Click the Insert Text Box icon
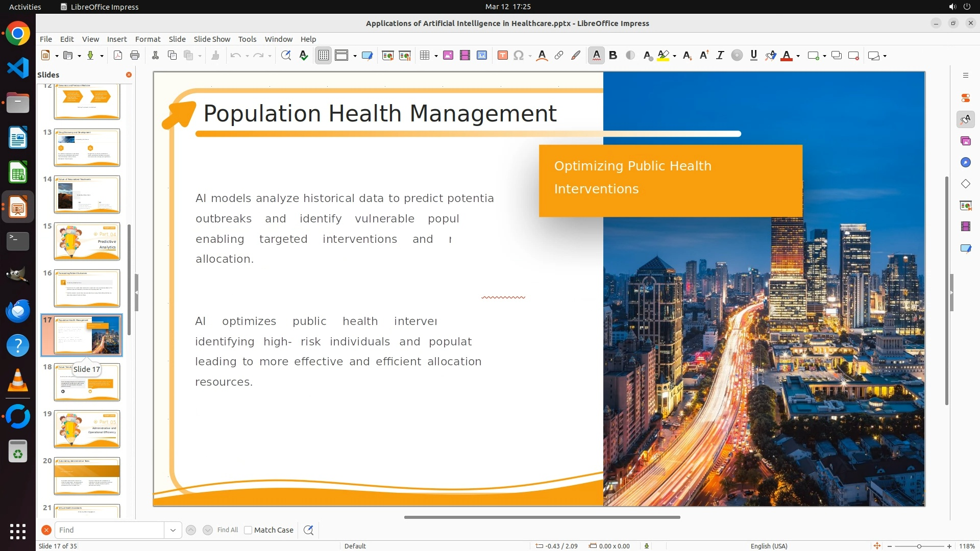The width and height of the screenshot is (980, 551). tap(503, 56)
